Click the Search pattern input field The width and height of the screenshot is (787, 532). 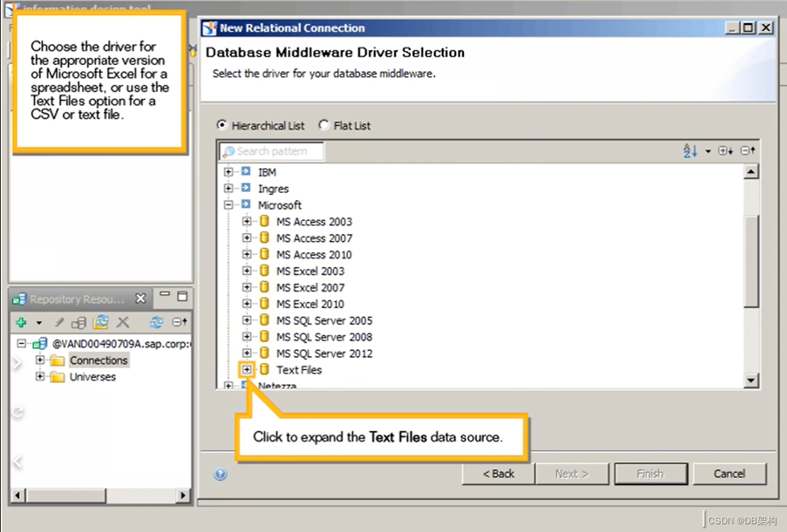click(x=272, y=151)
